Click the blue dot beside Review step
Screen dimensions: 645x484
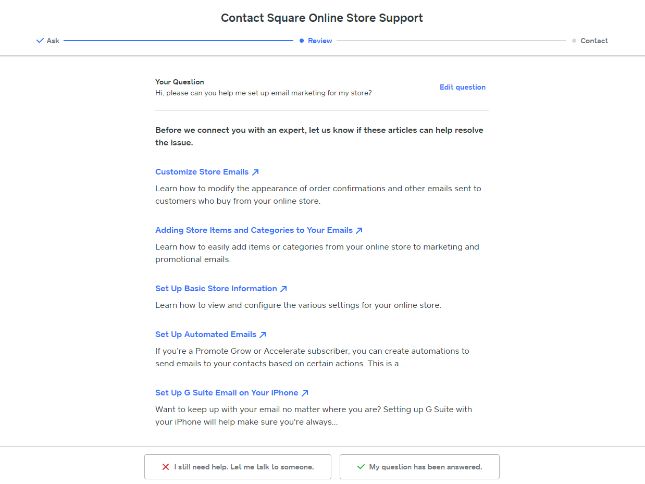click(302, 41)
